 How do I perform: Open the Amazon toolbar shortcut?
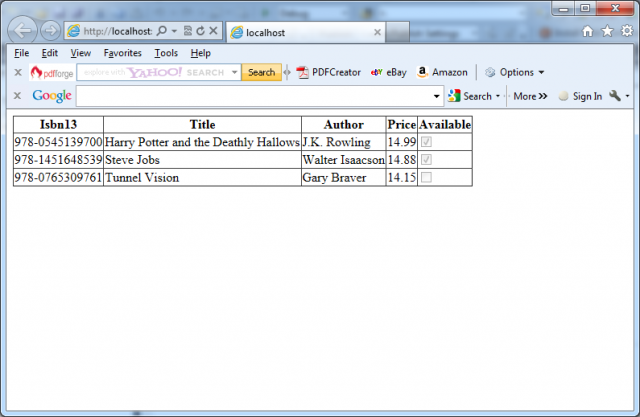tap(442, 72)
